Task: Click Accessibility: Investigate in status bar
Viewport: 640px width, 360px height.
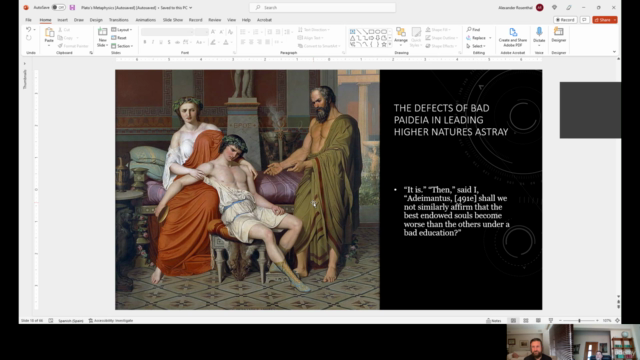Action: (111, 320)
